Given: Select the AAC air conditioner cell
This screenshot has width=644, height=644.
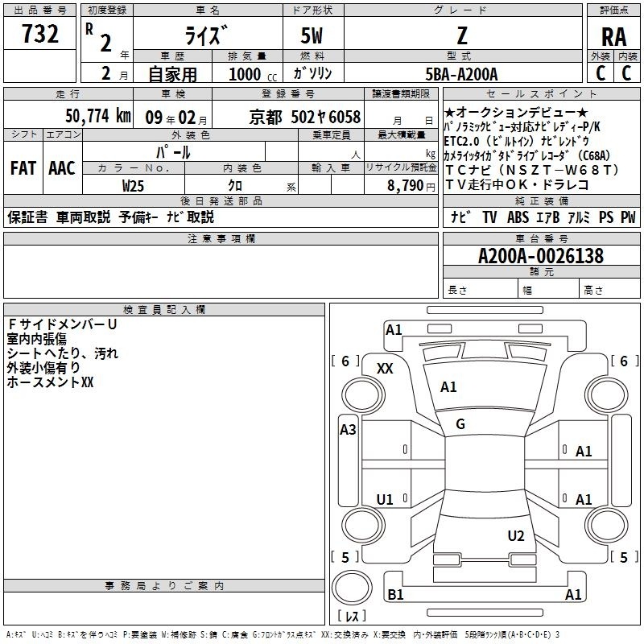Looking at the screenshot, I should pyautogui.click(x=61, y=168).
